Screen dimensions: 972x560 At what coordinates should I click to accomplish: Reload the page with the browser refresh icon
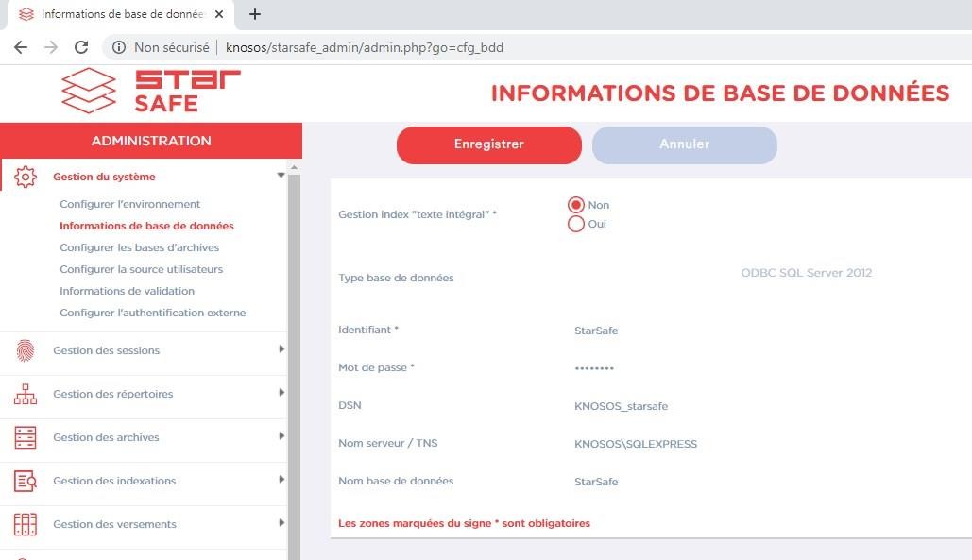coord(81,47)
